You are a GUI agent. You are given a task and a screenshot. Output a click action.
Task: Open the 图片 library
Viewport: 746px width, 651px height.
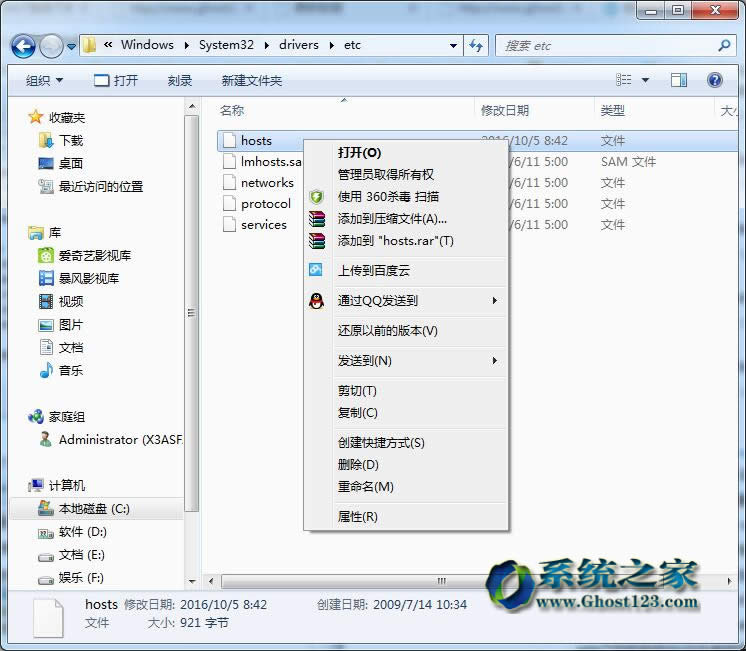(61, 325)
